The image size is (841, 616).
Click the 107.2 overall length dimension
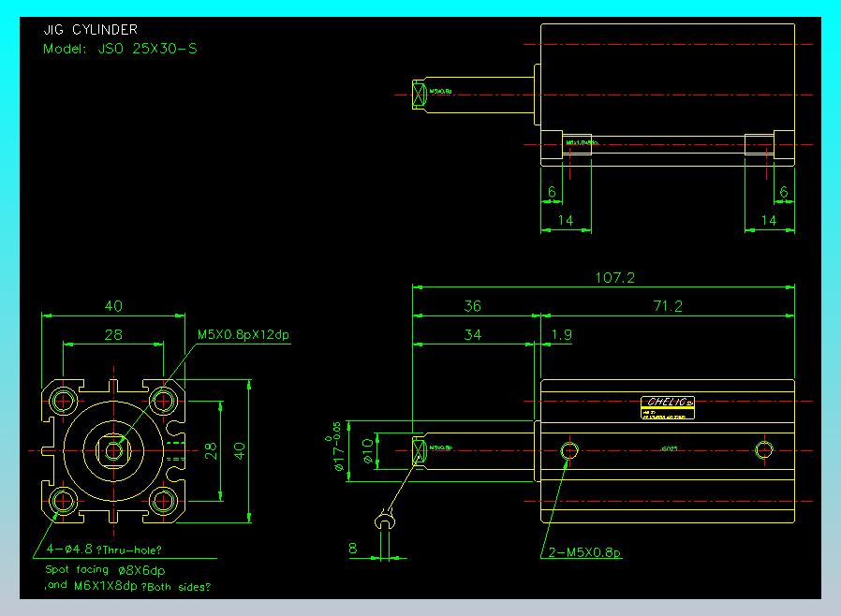(x=614, y=278)
